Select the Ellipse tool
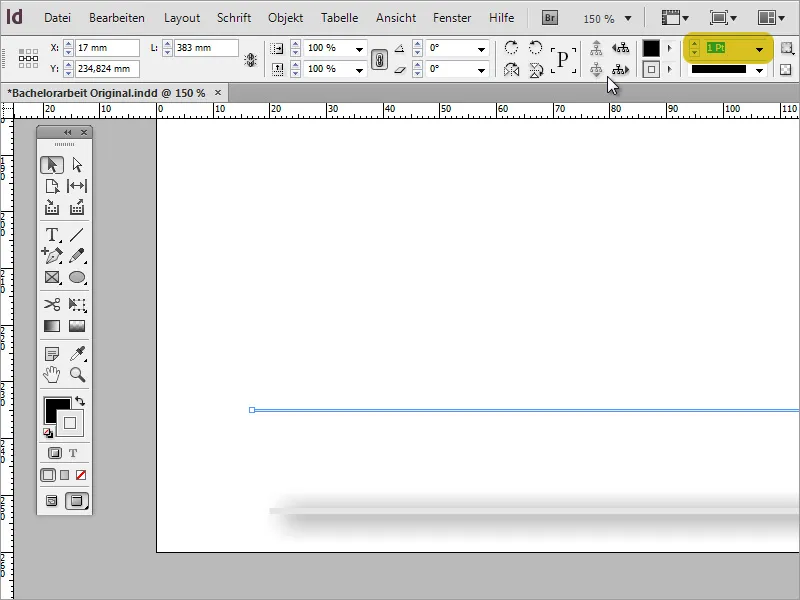Viewport: 800px width, 600px height. [x=77, y=277]
